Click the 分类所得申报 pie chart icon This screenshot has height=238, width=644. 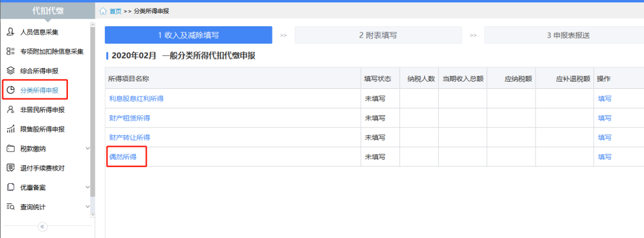11,90
